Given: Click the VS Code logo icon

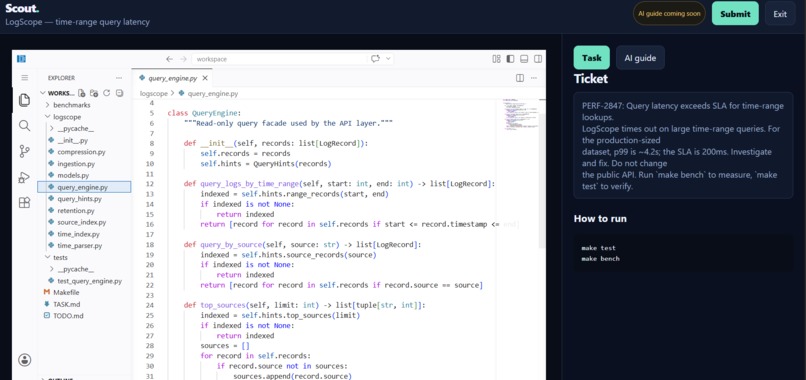Looking at the screenshot, I should [21, 59].
